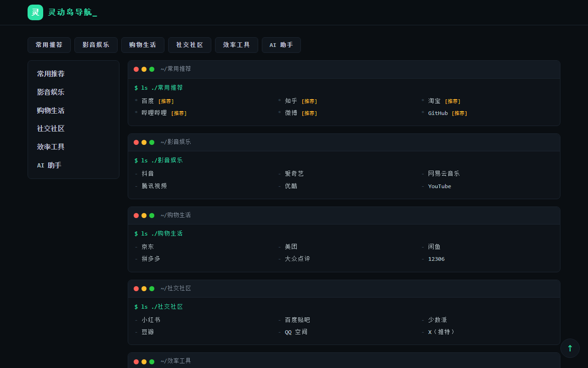Click the red dot in ~/效率工具 header
This screenshot has width=588, height=368.
click(136, 362)
